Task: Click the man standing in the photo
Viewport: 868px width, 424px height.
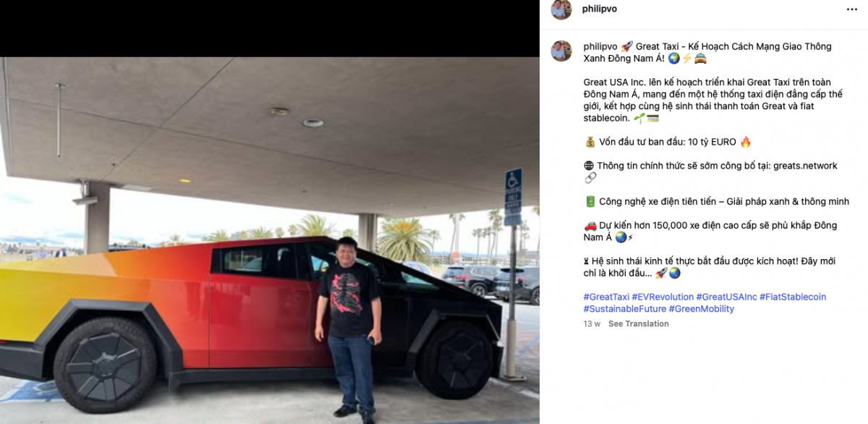Action: [349, 328]
